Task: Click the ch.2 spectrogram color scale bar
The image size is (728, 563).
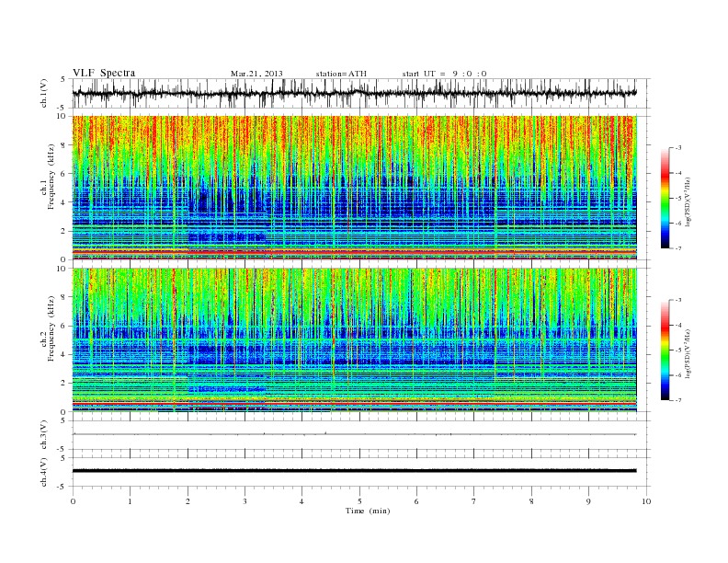Action: [x=665, y=350]
